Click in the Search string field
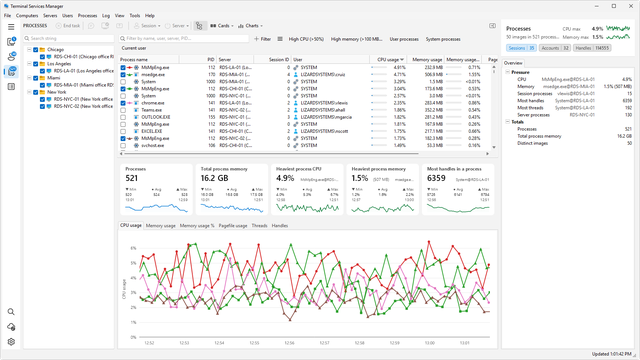The width and height of the screenshot is (640, 360). (69, 38)
